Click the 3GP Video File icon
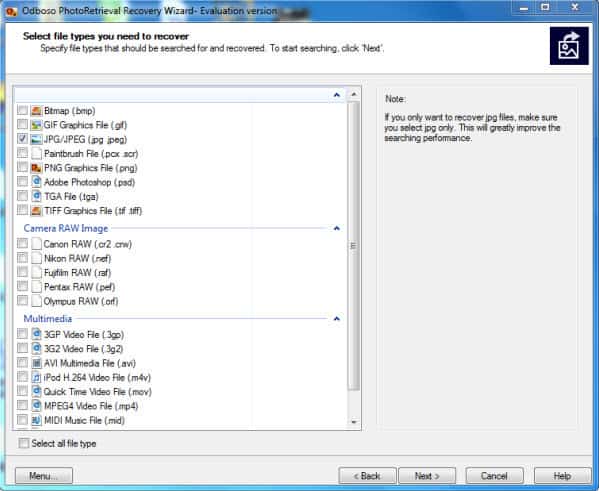 pos(36,334)
